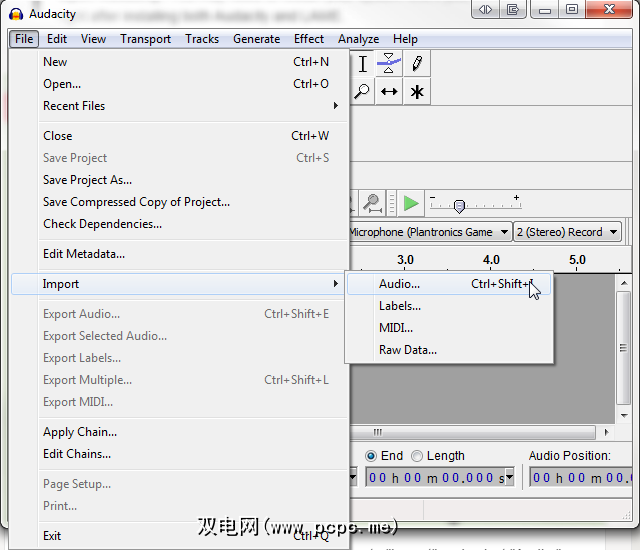The image size is (640, 550).
Task: Open the Generate menu
Action: 256,39
